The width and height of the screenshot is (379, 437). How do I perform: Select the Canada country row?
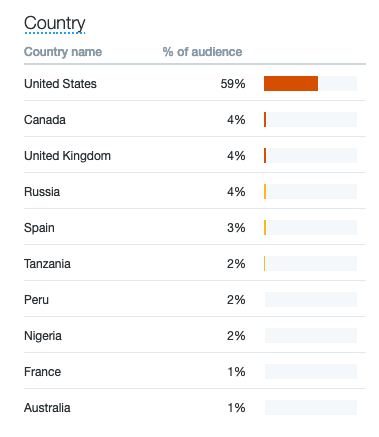click(x=195, y=119)
